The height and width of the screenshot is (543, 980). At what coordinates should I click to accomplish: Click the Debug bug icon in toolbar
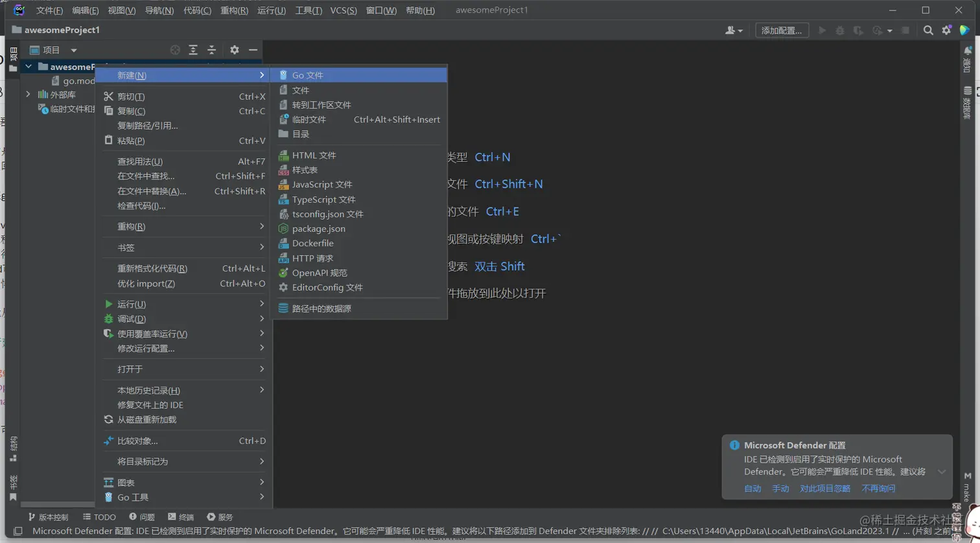(x=840, y=30)
